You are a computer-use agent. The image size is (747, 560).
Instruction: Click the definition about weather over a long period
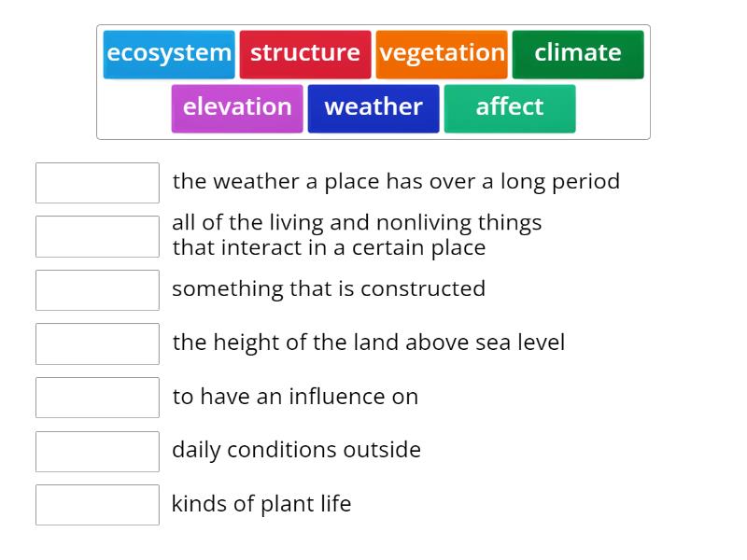coord(396,181)
